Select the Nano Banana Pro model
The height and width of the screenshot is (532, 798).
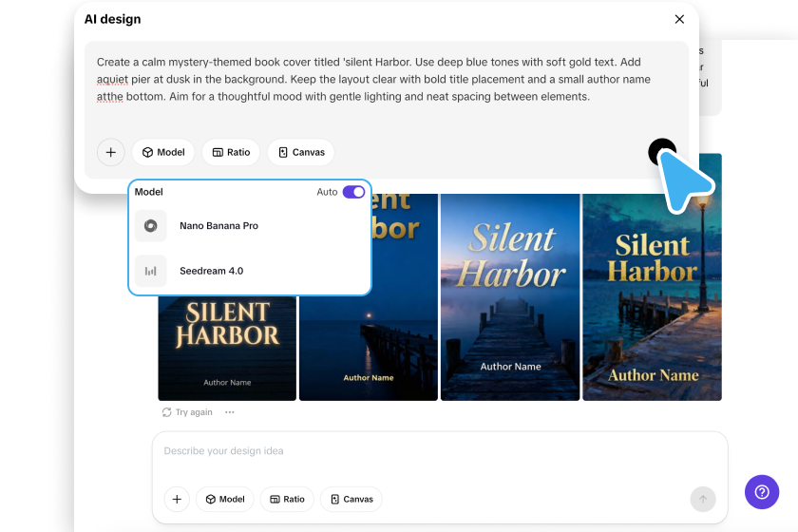pyautogui.click(x=249, y=225)
